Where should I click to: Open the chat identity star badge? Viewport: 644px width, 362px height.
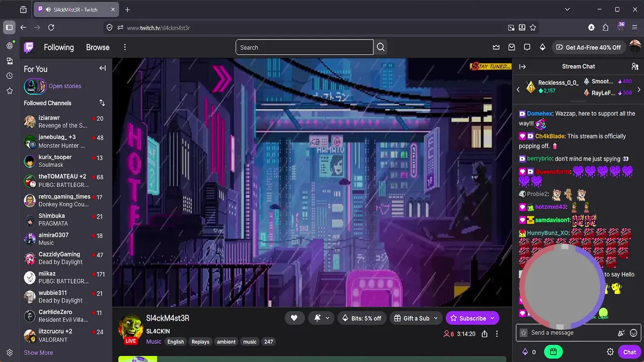pyautogui.click(x=524, y=332)
